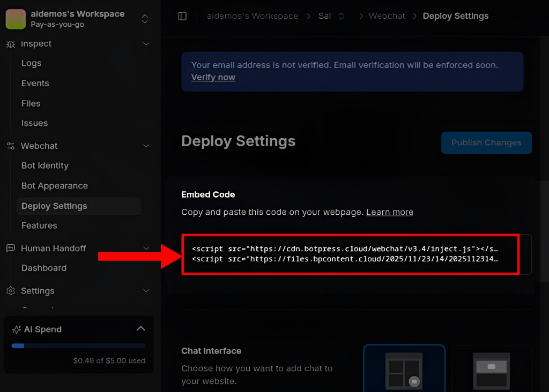Collapse the Webchat section
549x392 pixels.
click(146, 146)
